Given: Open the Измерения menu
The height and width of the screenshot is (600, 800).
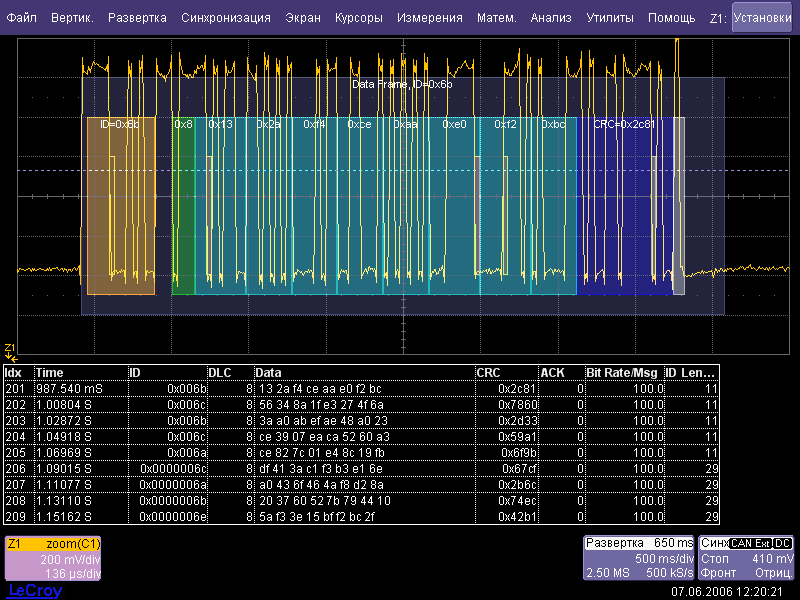Looking at the screenshot, I should [429, 18].
